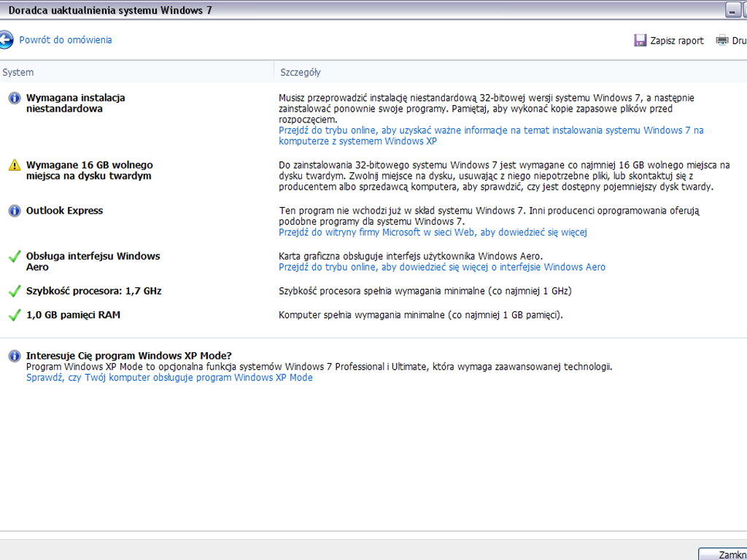This screenshot has height=560, width=747.
Task: Click the yellow warning icon for 16 GB
Action: pos(15,166)
